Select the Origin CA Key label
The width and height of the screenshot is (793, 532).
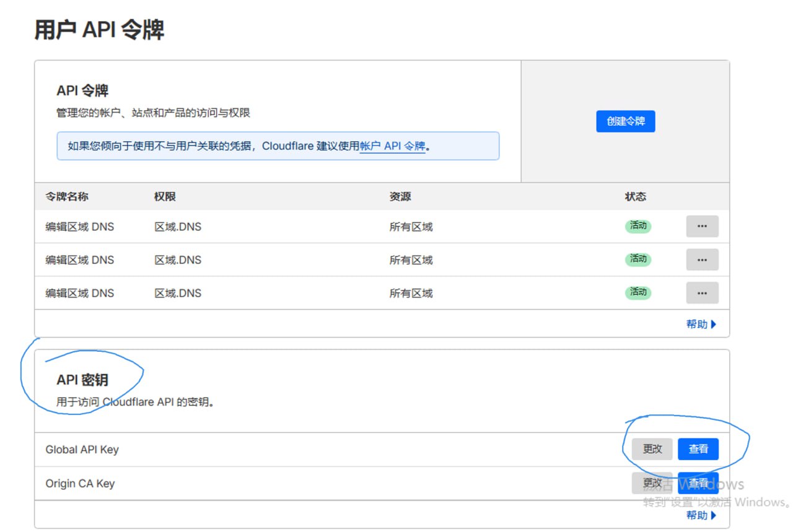click(80, 484)
